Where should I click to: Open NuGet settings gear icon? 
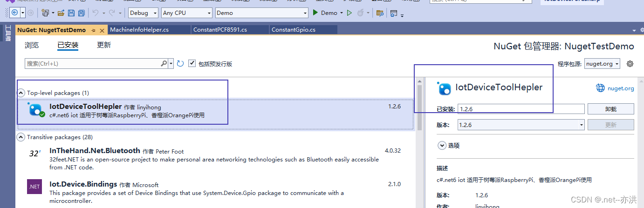coord(630,64)
